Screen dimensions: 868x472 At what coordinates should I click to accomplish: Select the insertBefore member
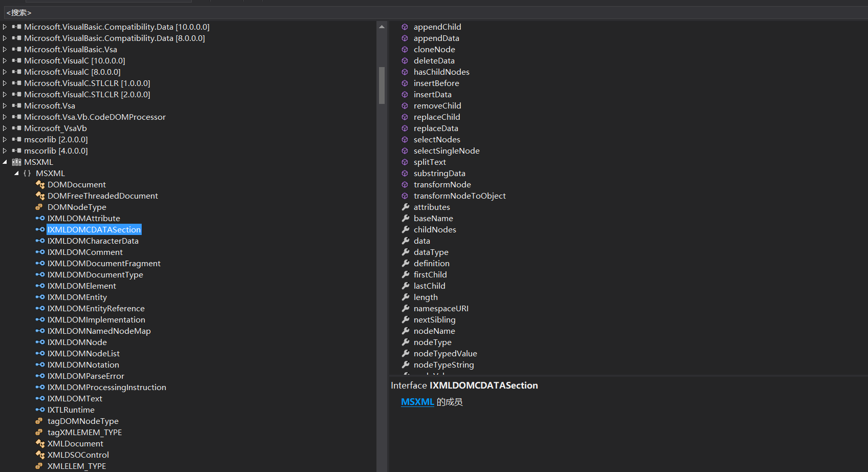pyautogui.click(x=436, y=83)
